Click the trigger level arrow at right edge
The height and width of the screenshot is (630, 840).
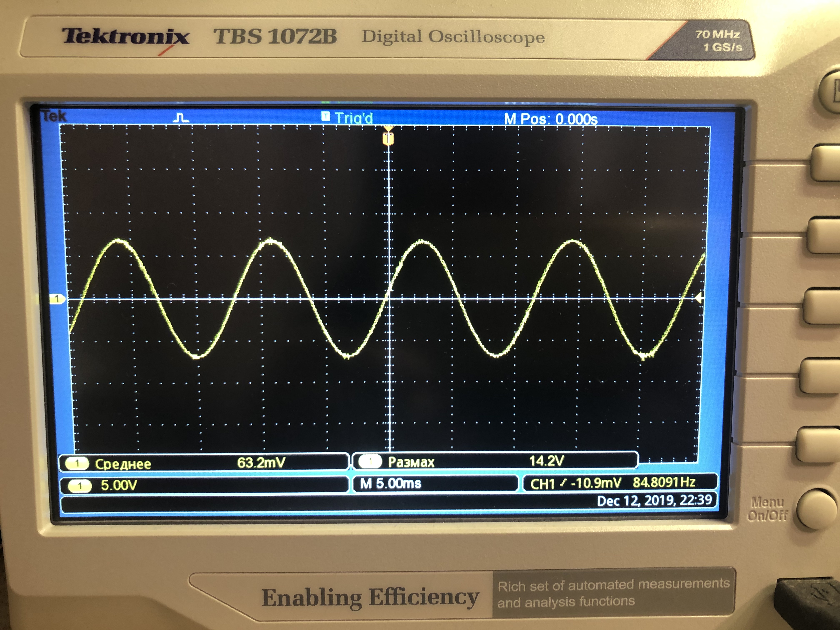pyautogui.click(x=699, y=298)
